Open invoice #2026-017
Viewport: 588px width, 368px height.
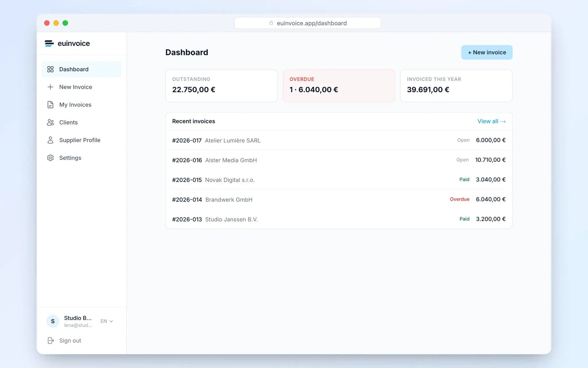click(x=339, y=140)
